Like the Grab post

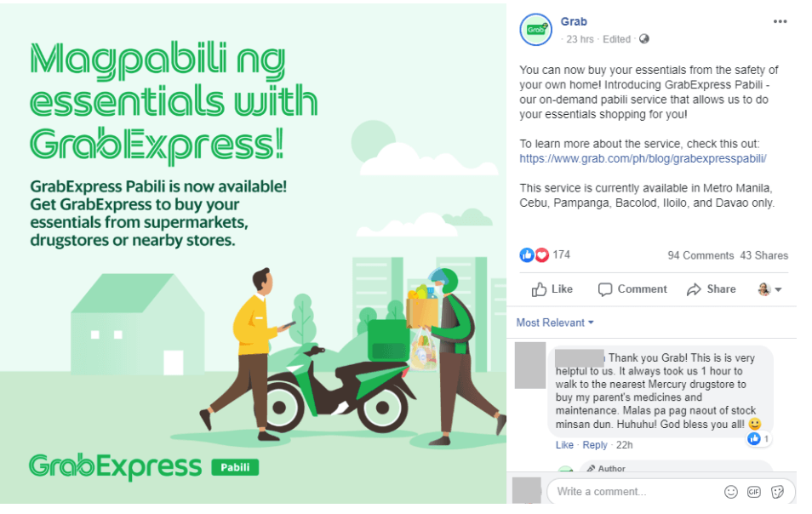pos(552,288)
